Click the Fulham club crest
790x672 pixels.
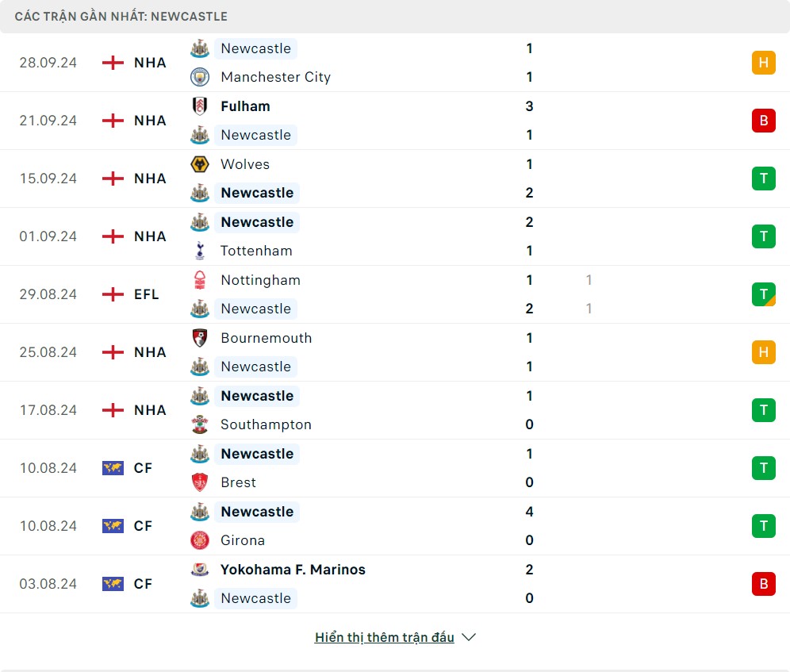199,106
